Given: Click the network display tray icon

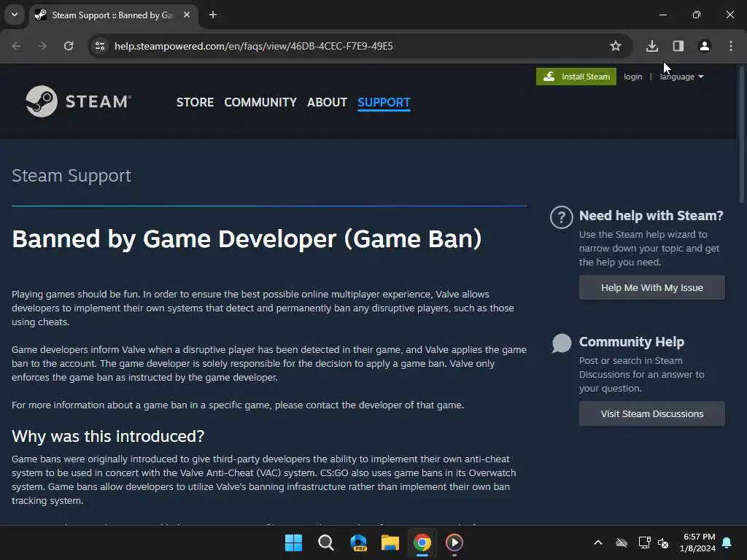Looking at the screenshot, I should click(x=644, y=542).
